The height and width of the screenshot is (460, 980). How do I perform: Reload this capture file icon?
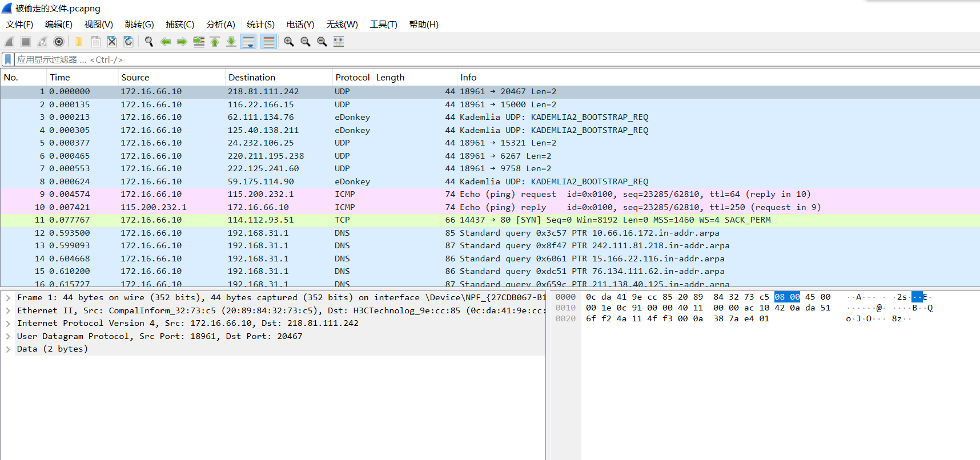[128, 42]
